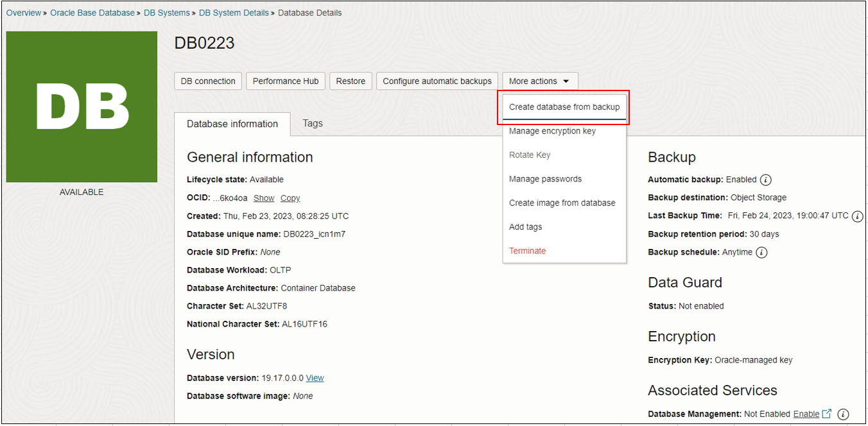The height and width of the screenshot is (426, 868).
Task: Open the More actions dropdown
Action: (x=540, y=81)
